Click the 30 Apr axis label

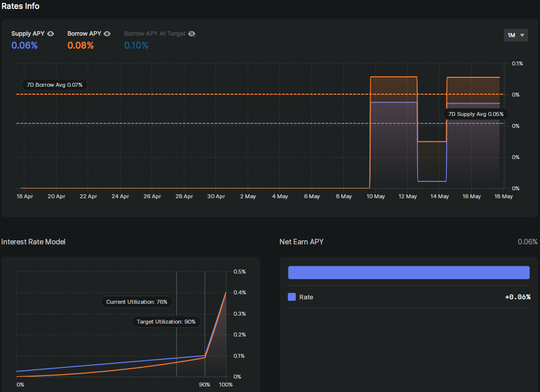[x=216, y=196]
